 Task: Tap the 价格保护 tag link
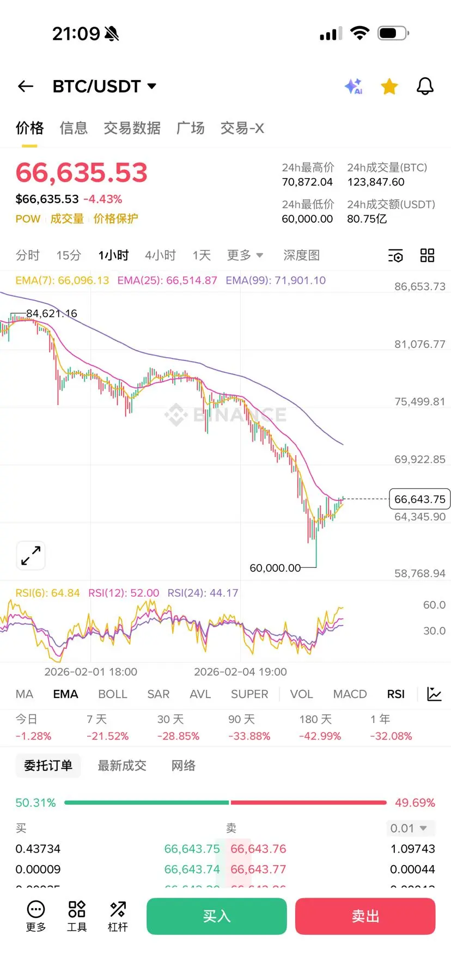click(x=115, y=219)
